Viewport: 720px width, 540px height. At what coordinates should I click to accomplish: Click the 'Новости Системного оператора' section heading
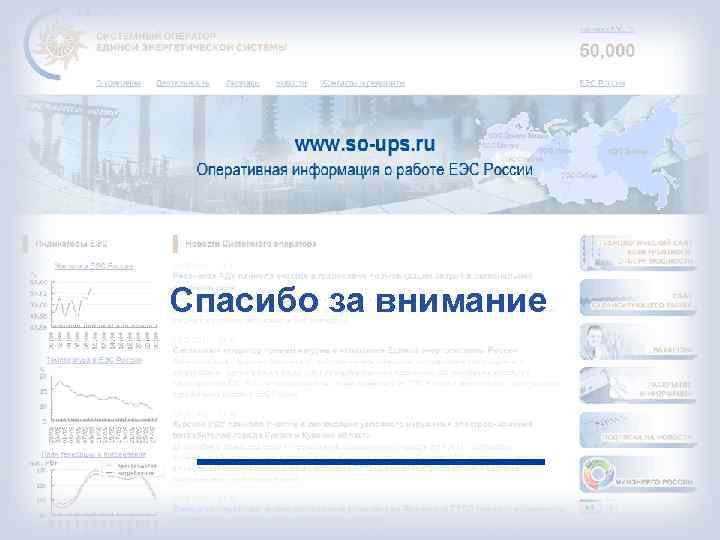251,244
